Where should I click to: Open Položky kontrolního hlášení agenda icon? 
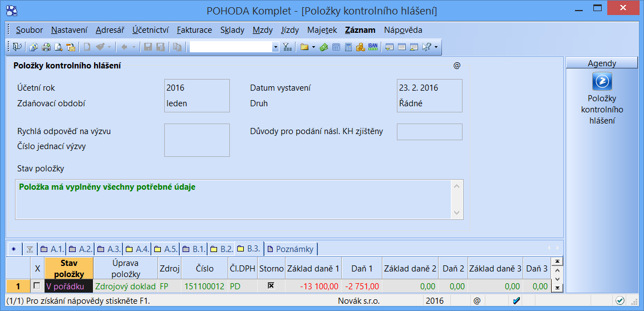[602, 82]
